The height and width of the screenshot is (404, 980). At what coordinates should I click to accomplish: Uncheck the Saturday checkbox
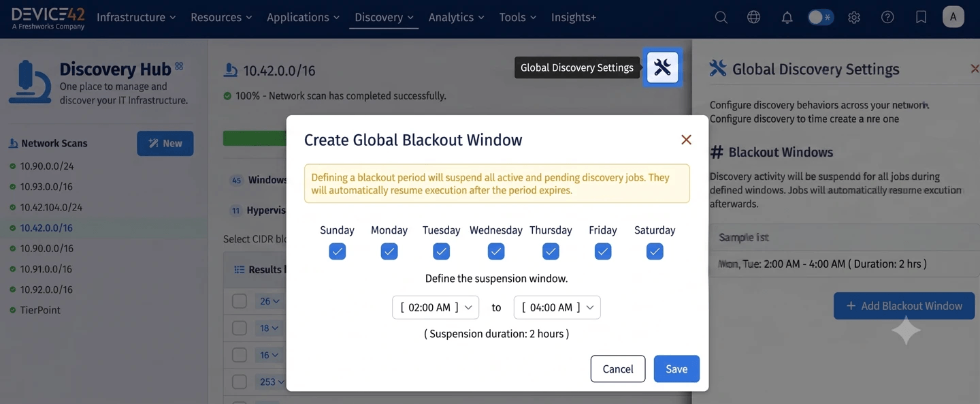pos(655,251)
